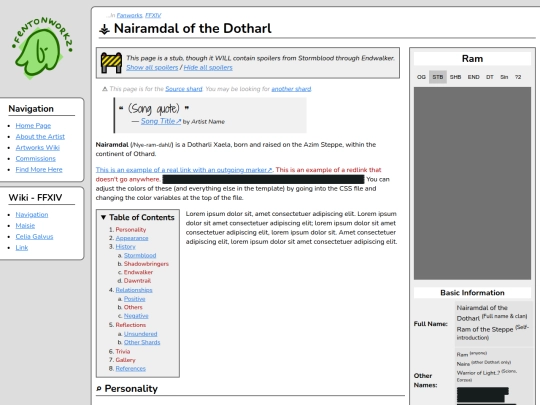Click the Fentonworkz logo

pos(42,48)
